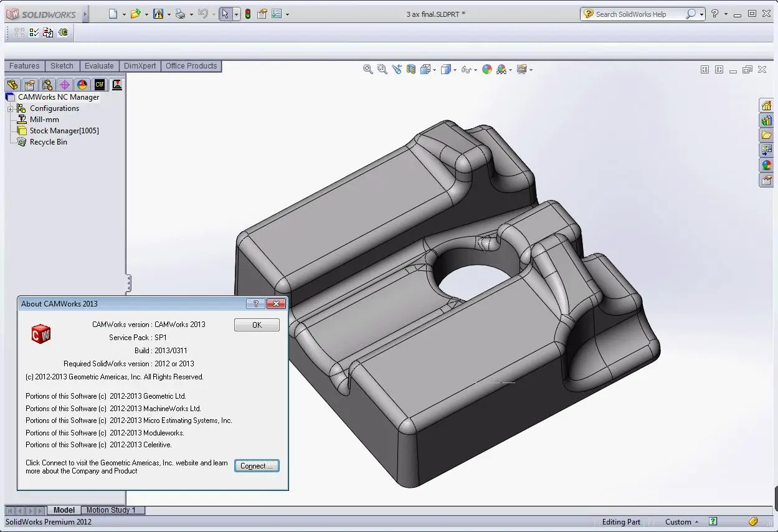778x532 pixels.
Task: Click the CAMWorks generate document toolbar icon
Action: pos(49,32)
